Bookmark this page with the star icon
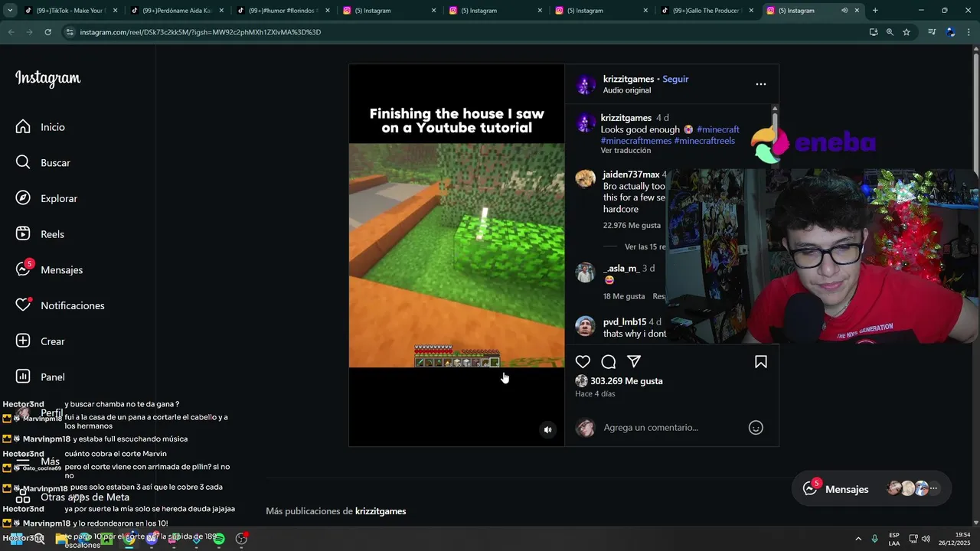The width and height of the screenshot is (980, 551). coord(906,32)
